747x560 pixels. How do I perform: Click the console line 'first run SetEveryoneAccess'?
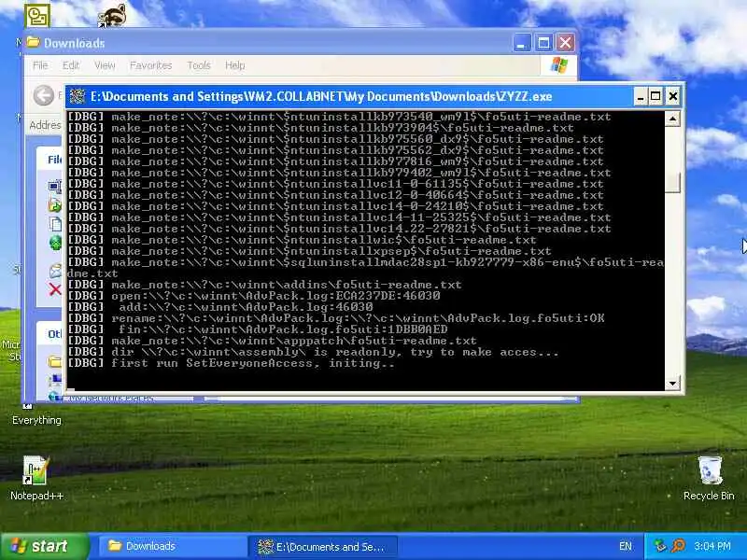pos(231,363)
